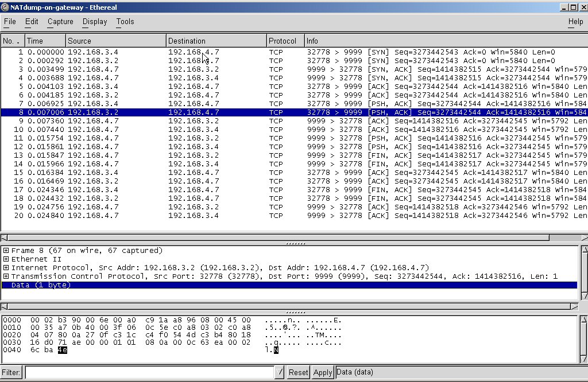Select the Data (1 byte) tree row

[41, 285]
